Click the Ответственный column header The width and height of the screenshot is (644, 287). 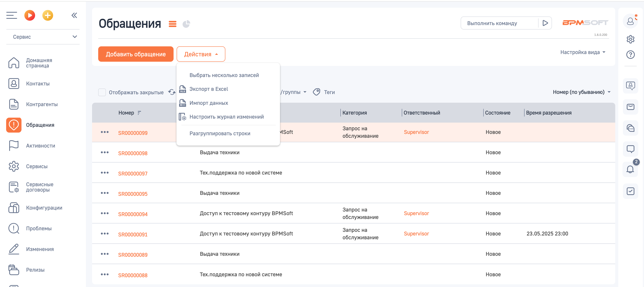422,113
